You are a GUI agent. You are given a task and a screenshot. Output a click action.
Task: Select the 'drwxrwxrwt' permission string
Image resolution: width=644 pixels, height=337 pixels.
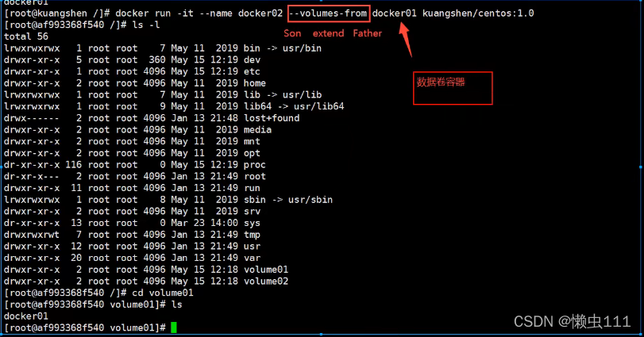pyautogui.click(x=32, y=235)
